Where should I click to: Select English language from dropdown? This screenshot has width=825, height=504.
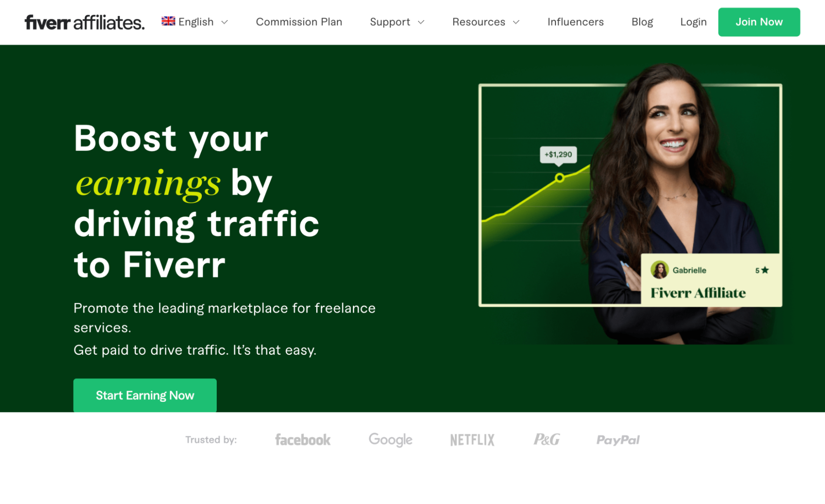pyautogui.click(x=194, y=22)
